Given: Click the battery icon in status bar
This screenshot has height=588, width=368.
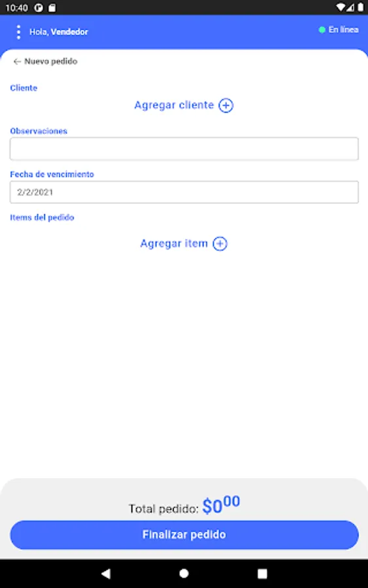Looking at the screenshot, I should [361, 7].
